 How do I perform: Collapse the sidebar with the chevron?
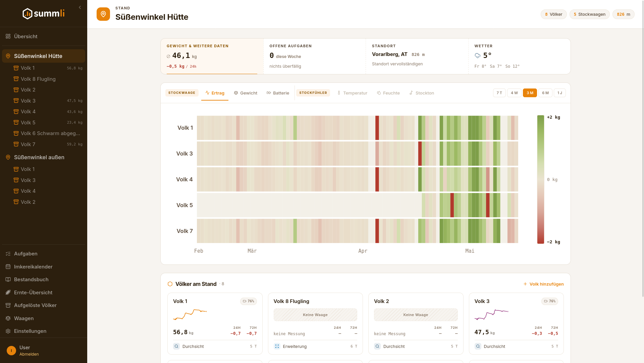(x=80, y=7)
